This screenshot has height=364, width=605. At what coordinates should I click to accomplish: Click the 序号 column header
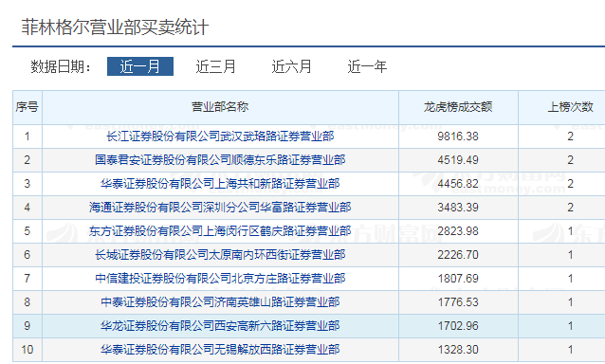tap(27, 107)
